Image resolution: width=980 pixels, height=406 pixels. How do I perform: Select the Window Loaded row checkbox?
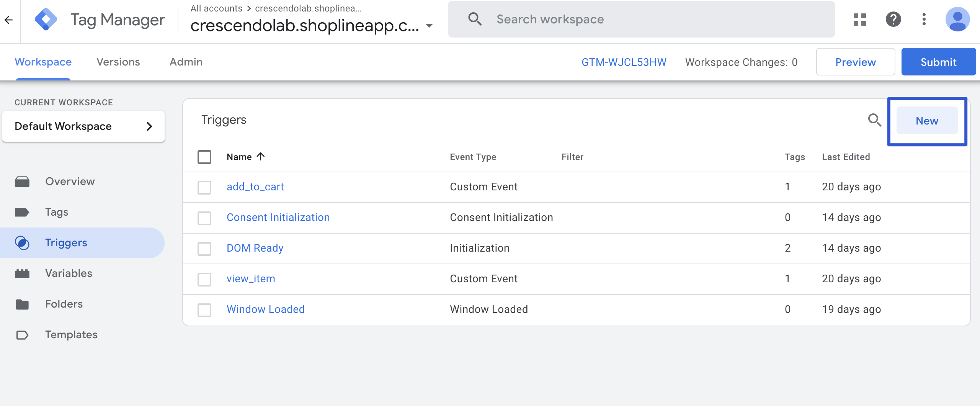(204, 310)
